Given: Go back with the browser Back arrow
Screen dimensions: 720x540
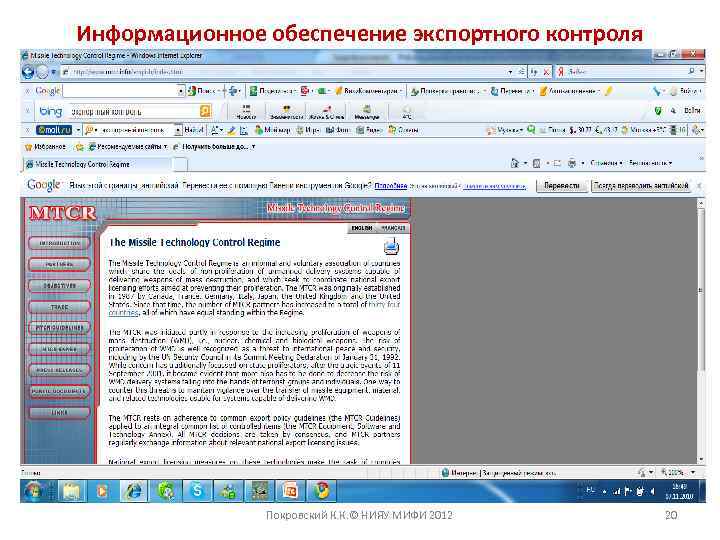Looking at the screenshot, I should (28, 72).
